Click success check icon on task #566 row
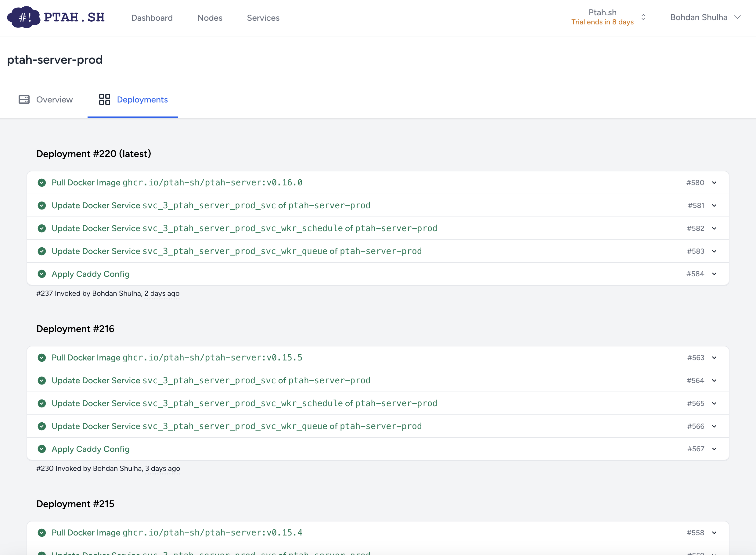756x555 pixels. coord(42,426)
